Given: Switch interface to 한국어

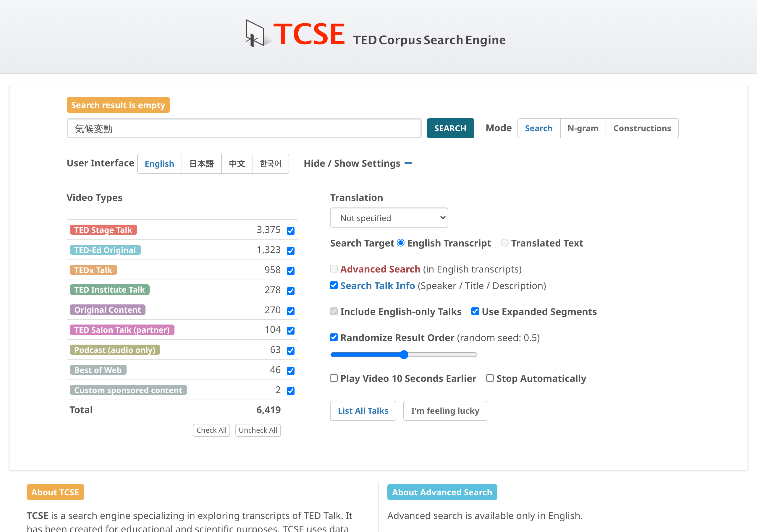Looking at the screenshot, I should 271,163.
